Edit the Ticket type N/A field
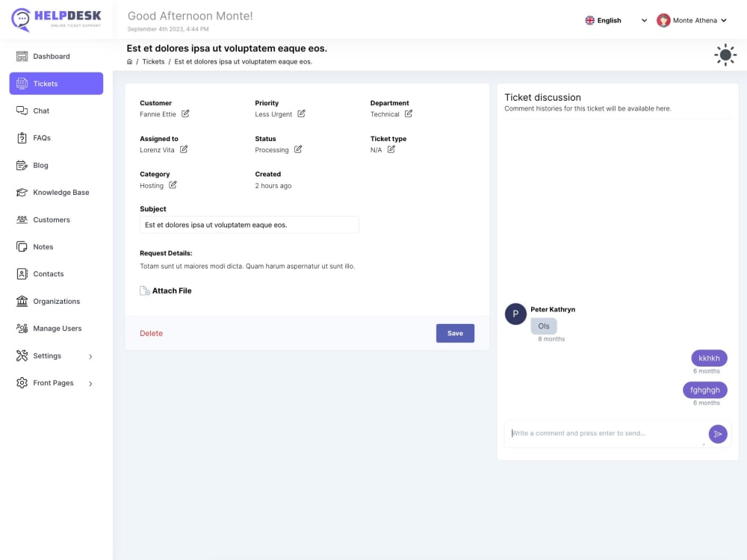Viewport: 747px width, 560px height. click(391, 149)
